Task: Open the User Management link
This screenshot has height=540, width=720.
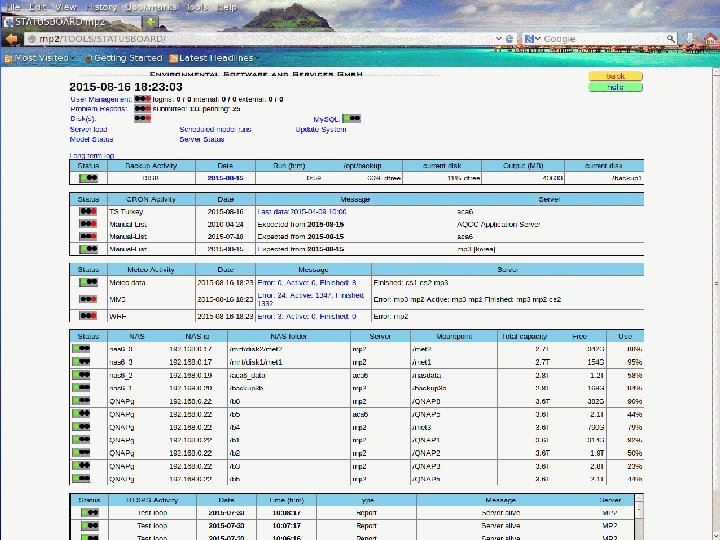Action: (x=101, y=99)
